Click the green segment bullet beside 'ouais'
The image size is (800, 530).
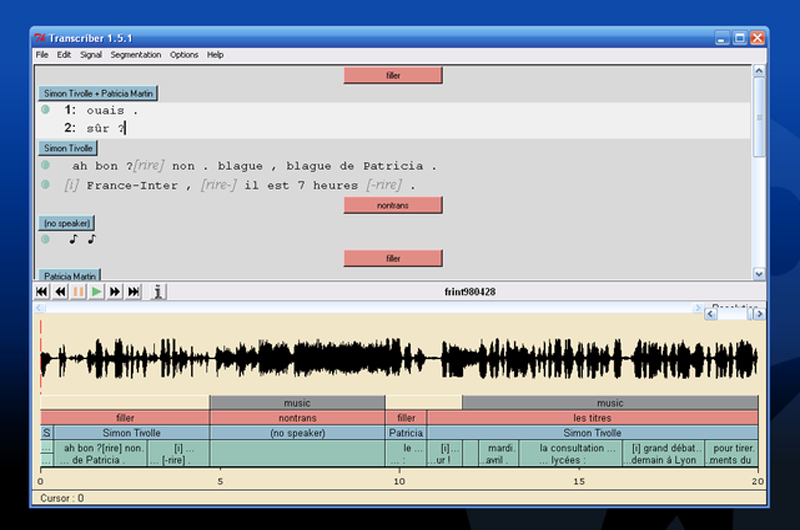[45, 109]
